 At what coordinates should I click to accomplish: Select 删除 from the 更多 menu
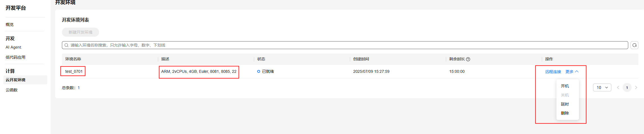coord(565,113)
